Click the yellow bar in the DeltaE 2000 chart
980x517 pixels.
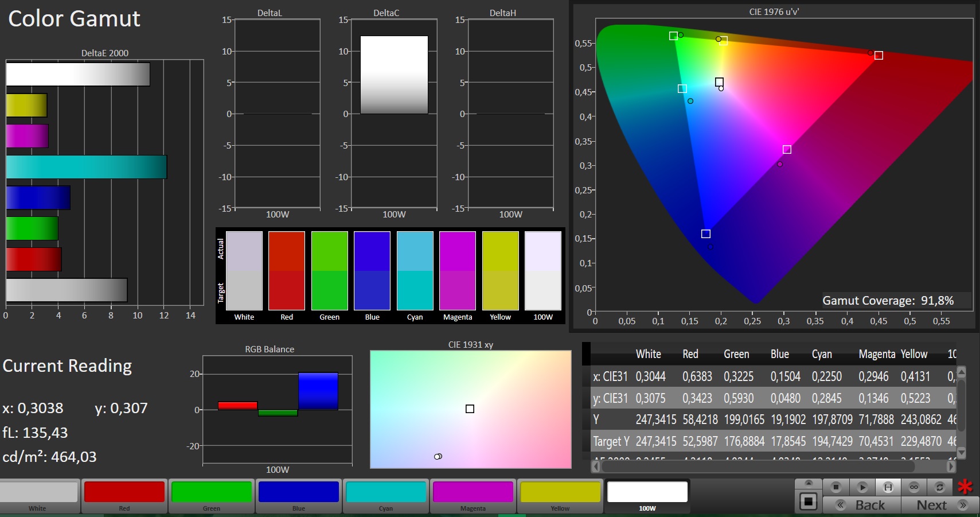(26, 106)
